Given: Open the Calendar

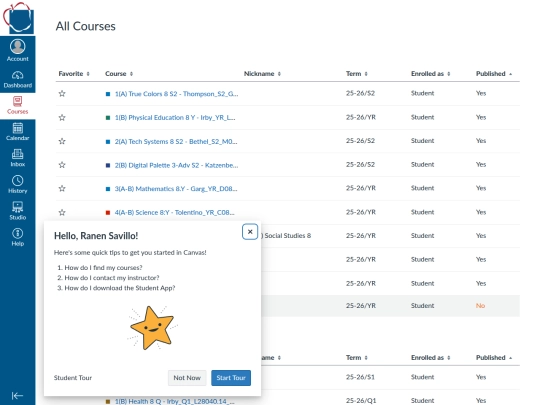Looking at the screenshot, I should coord(18,132).
